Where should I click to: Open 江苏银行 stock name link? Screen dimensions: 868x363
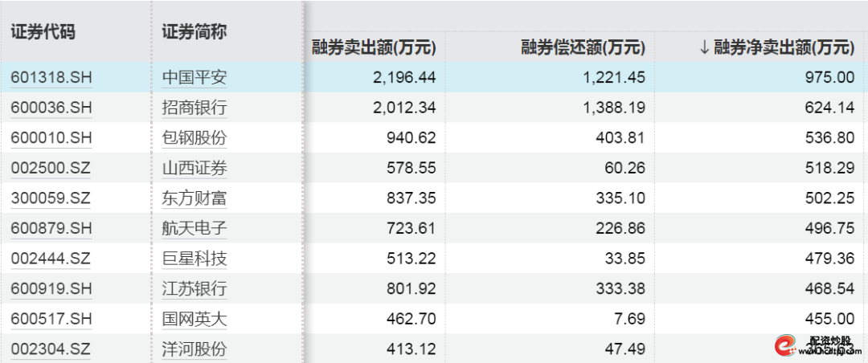click(x=194, y=289)
